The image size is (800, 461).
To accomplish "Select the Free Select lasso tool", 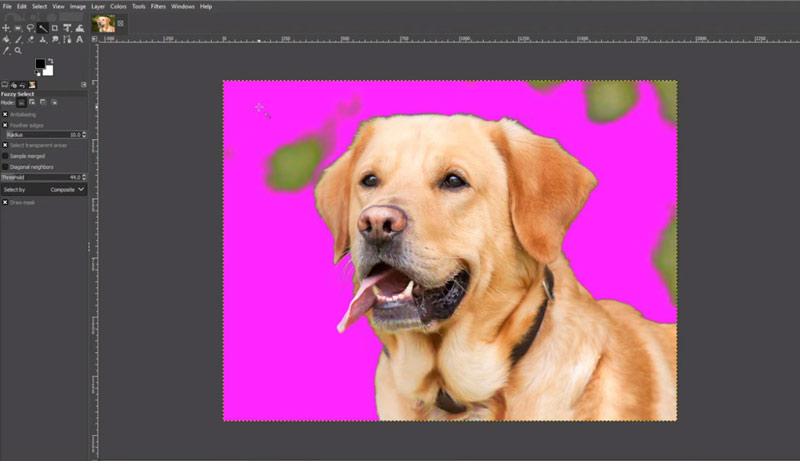I will (30, 28).
